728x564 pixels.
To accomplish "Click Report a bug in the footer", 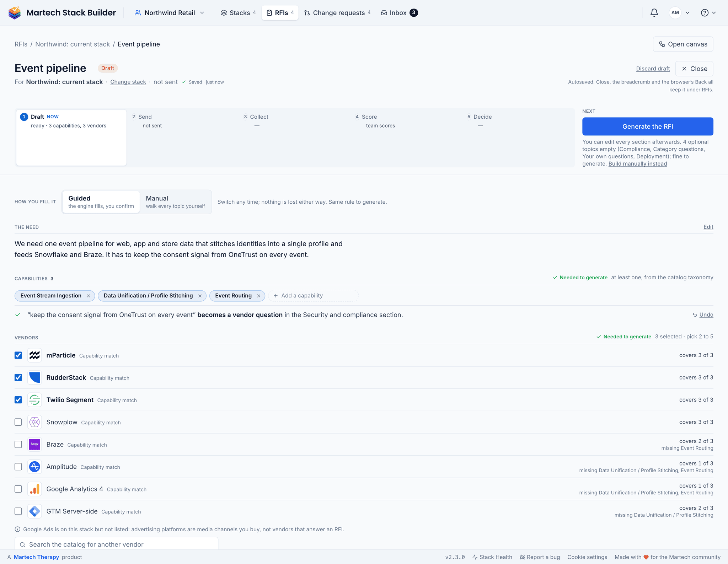I will pos(540,557).
